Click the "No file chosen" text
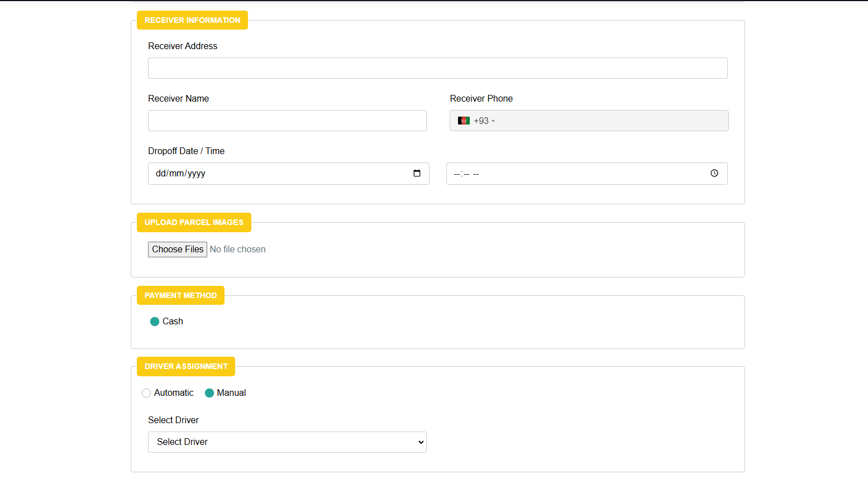Screen dimensions: 868x484 pyautogui.click(x=237, y=250)
